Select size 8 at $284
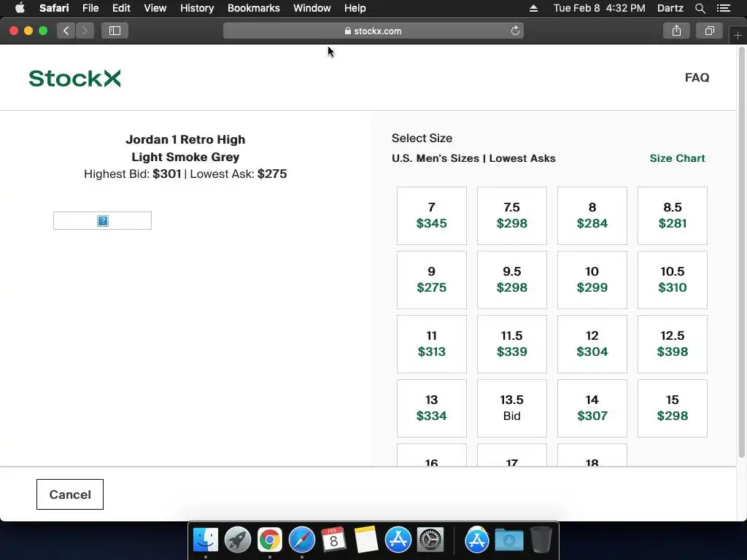Image resolution: width=747 pixels, height=560 pixels. [x=592, y=216]
